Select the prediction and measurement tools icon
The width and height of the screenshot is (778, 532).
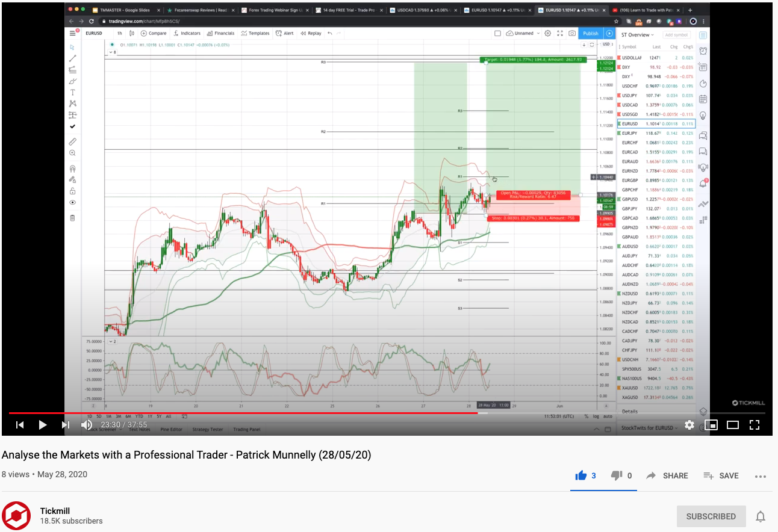tap(72, 115)
